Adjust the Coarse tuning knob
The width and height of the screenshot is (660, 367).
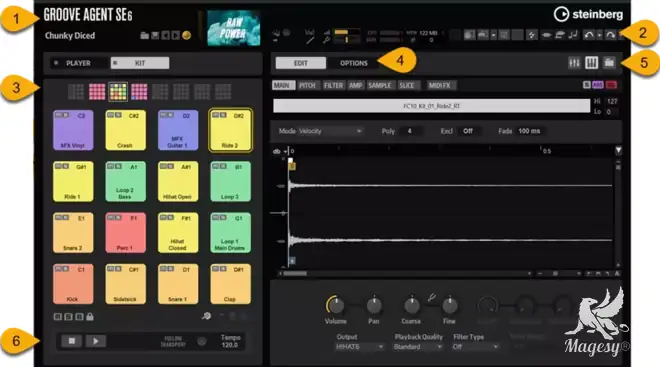411,305
